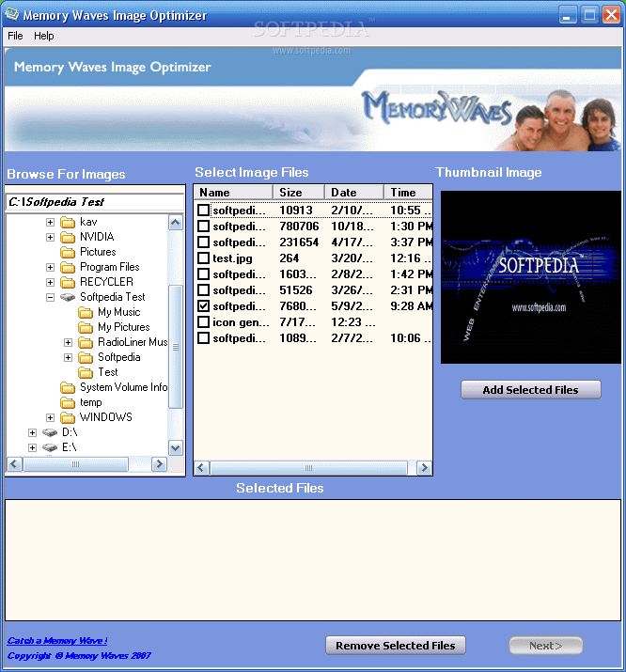Viewport: 626px width, 672px height.
Task: Open the Help menu
Action: pos(43,36)
